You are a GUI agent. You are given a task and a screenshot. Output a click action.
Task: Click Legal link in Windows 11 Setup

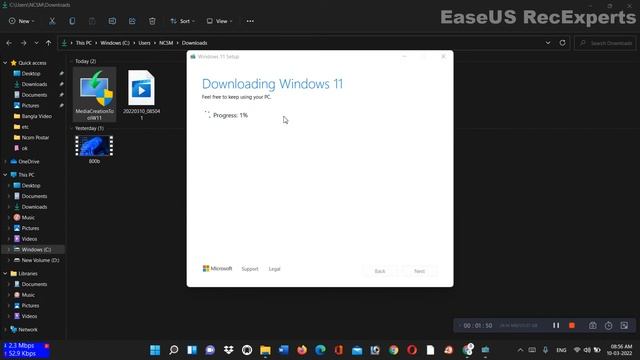[x=274, y=269]
